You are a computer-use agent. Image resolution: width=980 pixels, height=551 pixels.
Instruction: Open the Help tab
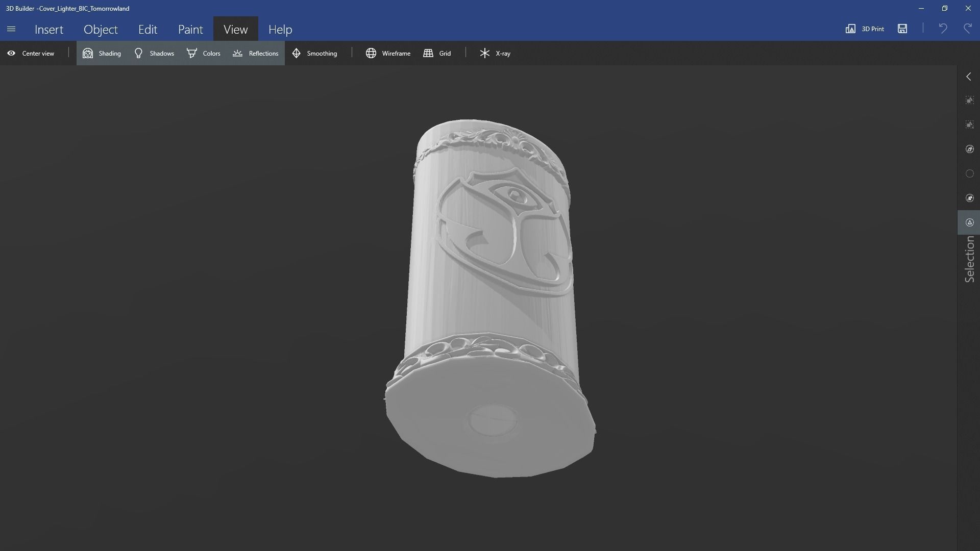tap(280, 29)
